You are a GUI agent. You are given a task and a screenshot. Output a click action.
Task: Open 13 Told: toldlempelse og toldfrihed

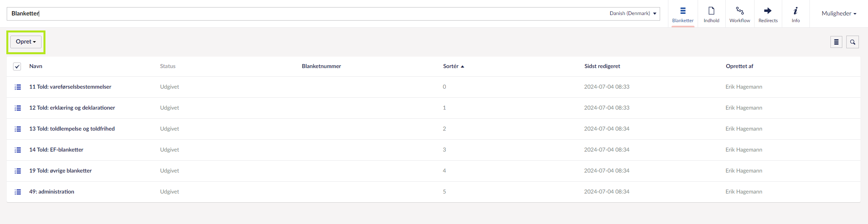[72, 129]
